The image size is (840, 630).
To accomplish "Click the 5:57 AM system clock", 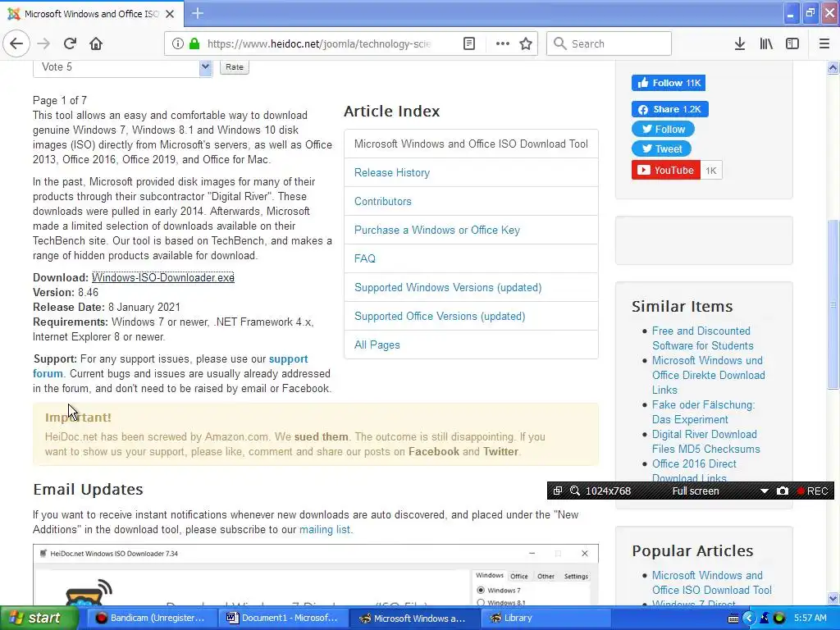I will tap(810, 619).
